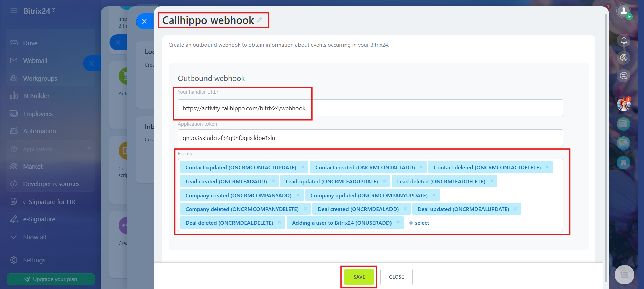Screen dimensions: 644x289
Task: Collapse the Applications section chevron
Action: coord(88,149)
